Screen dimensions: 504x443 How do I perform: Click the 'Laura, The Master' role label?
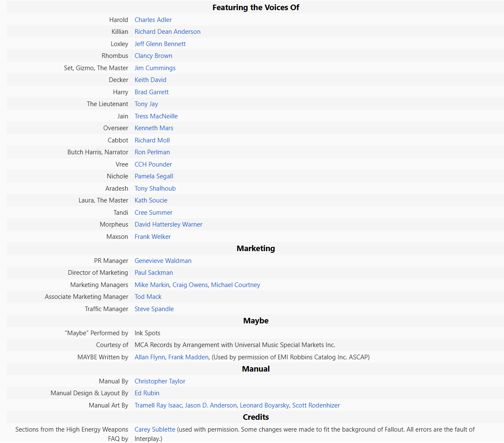(x=104, y=200)
